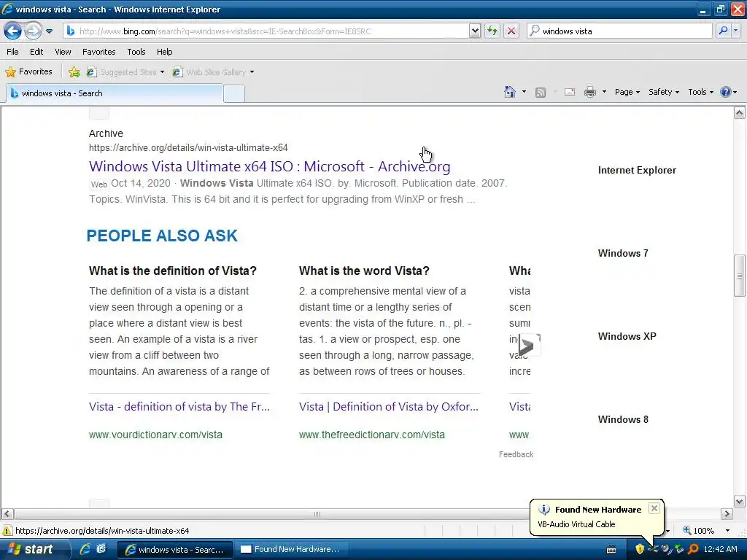Open Vista - definition of vista by The Fr... link

(x=179, y=407)
